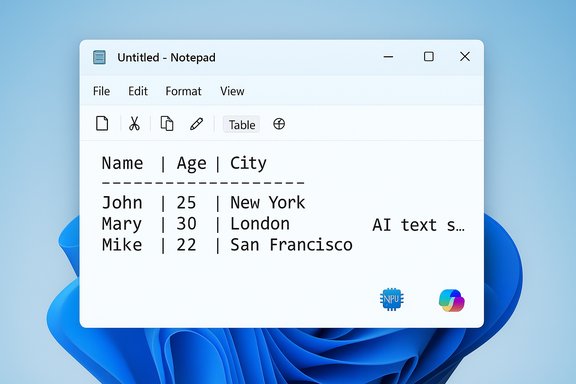Click the city "San Francisco"

(x=291, y=245)
